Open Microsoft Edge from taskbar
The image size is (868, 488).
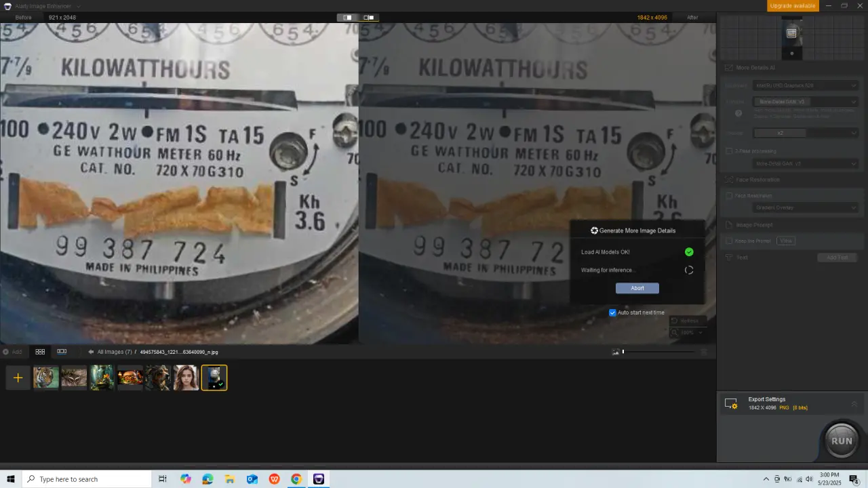208,479
